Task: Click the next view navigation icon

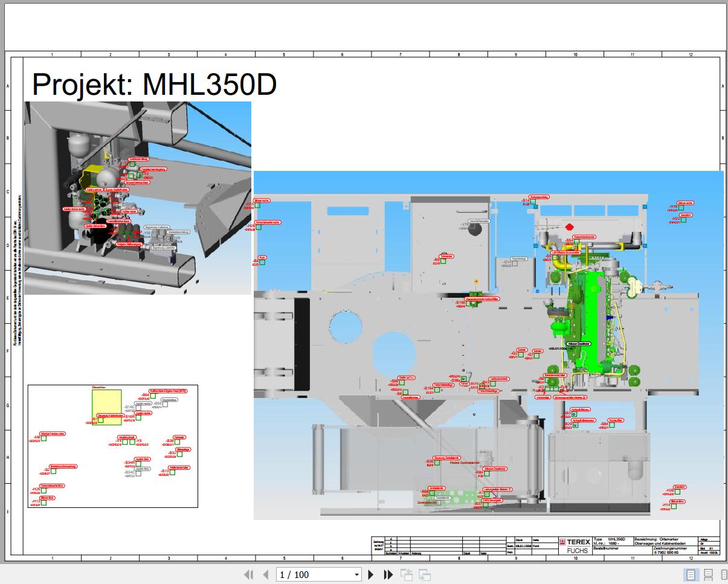Action: tap(425, 575)
